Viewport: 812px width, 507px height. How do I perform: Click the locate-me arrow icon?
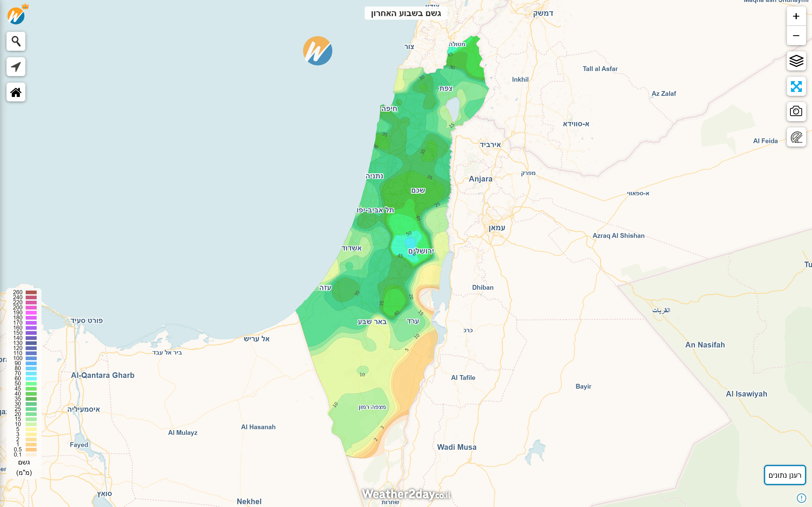point(16,67)
